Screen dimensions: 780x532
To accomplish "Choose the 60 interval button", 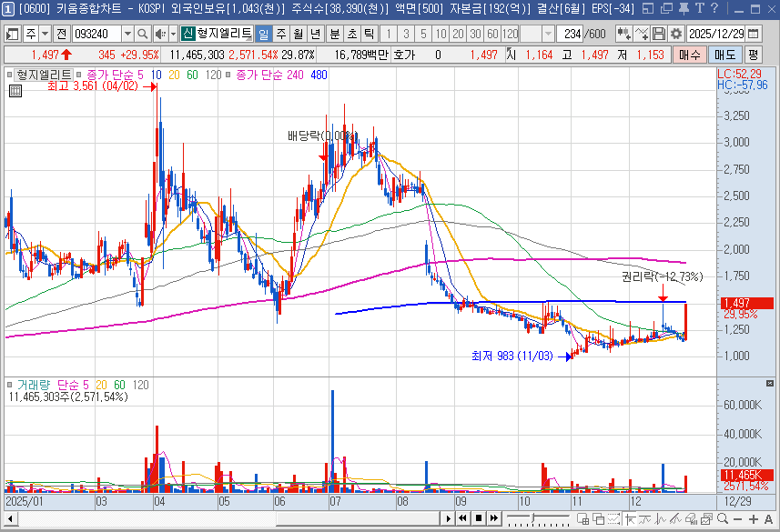I will 492,34.
